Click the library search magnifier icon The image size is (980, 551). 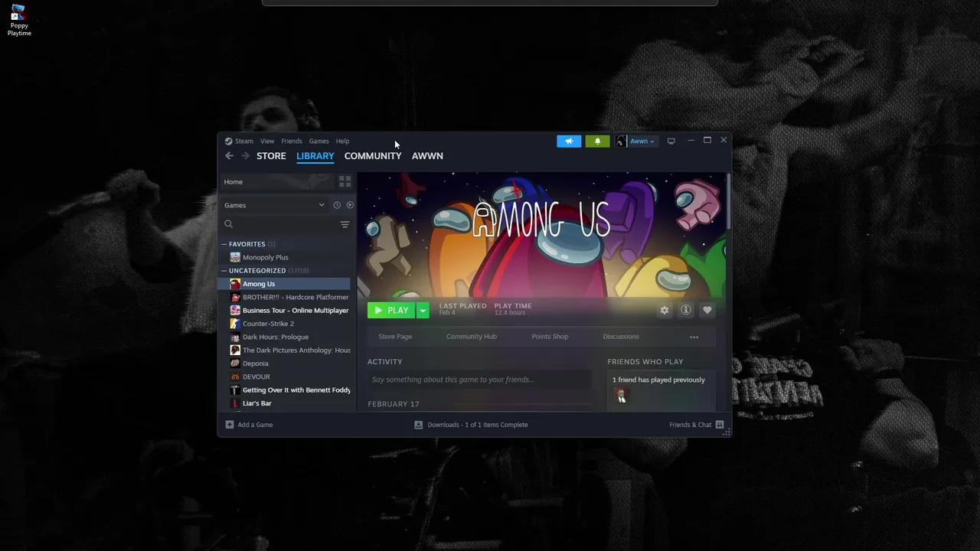click(x=228, y=224)
